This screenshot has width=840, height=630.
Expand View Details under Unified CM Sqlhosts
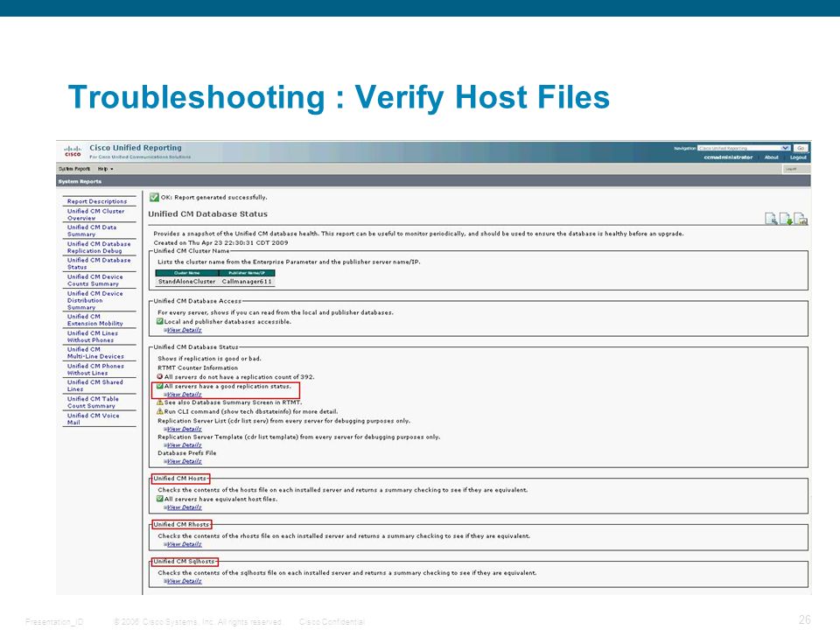click(x=184, y=581)
